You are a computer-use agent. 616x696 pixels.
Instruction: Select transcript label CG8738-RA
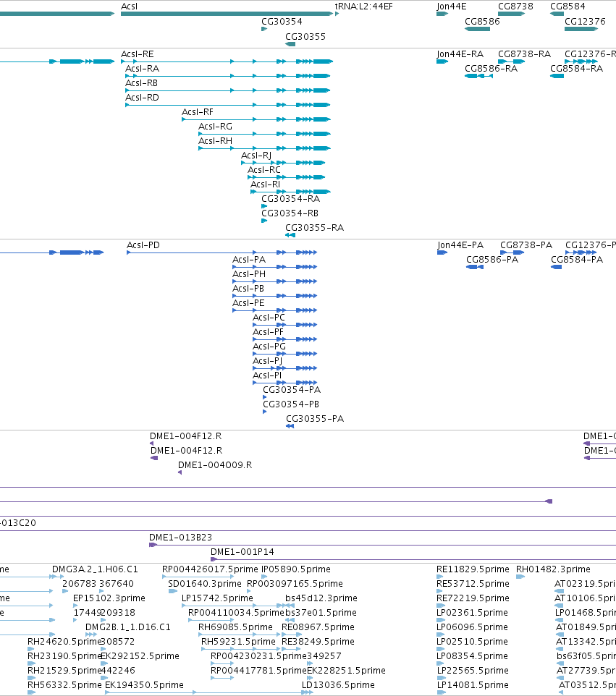pyautogui.click(x=525, y=54)
